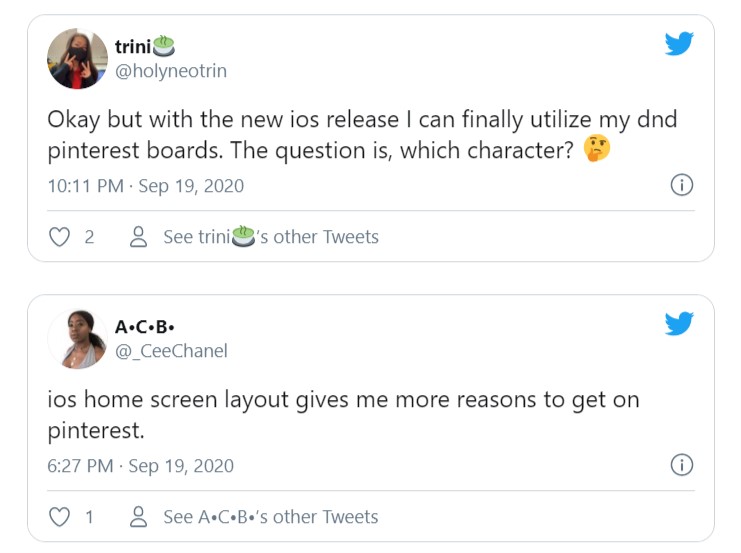
Task: Click person icon beside See trini's other Tweets
Action: pos(138,237)
